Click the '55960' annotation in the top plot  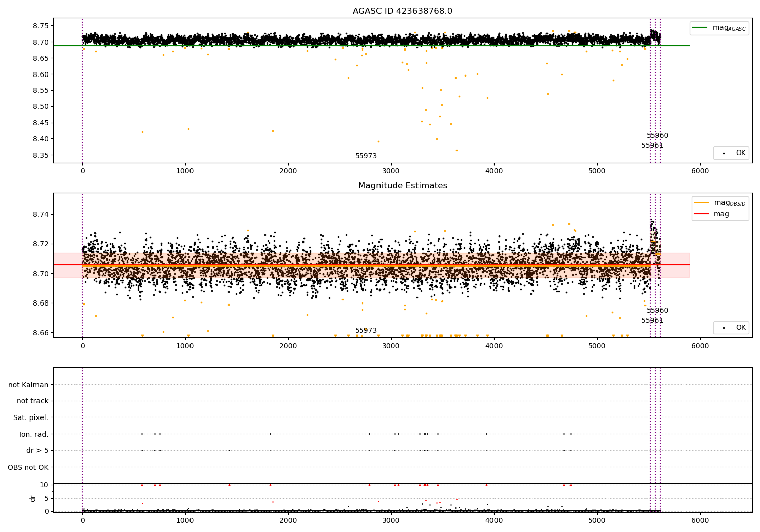tap(658, 136)
